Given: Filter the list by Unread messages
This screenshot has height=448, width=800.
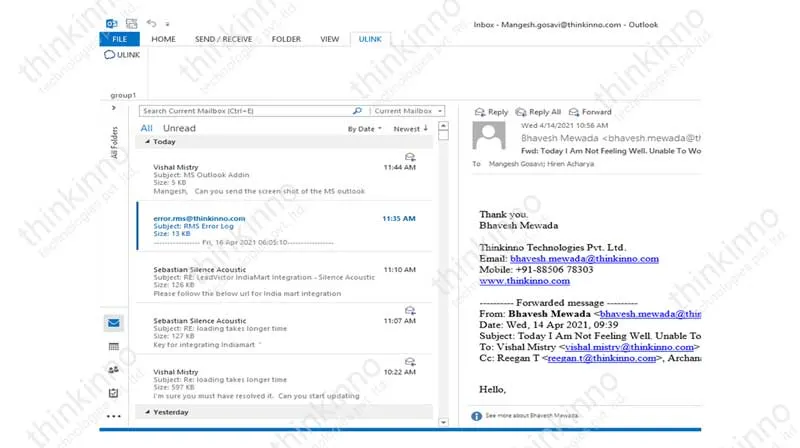Looking at the screenshot, I should pyautogui.click(x=179, y=129).
